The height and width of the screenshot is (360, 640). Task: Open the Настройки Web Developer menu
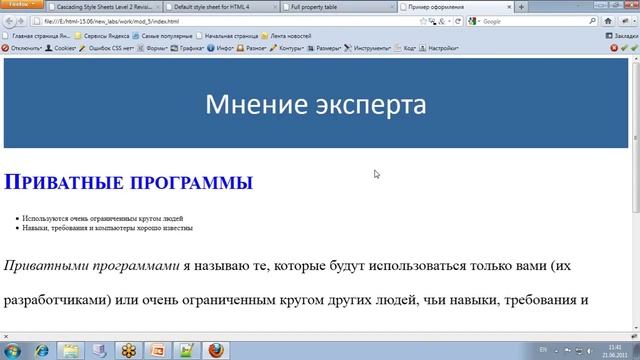(439, 48)
